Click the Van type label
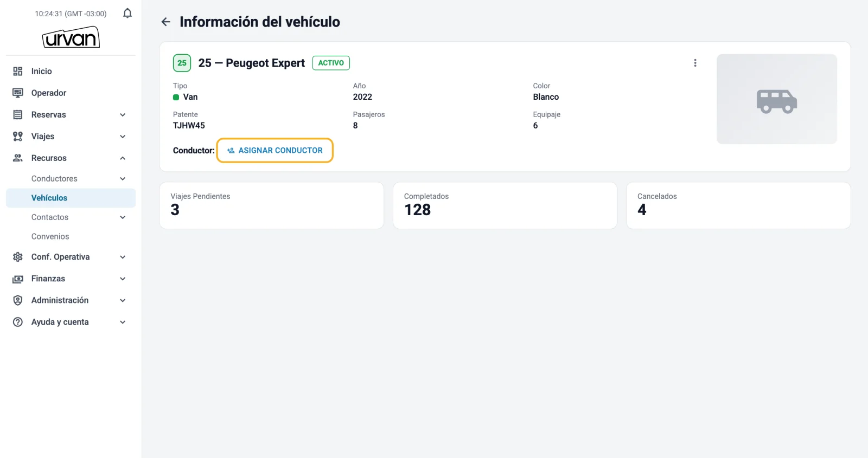 (x=190, y=96)
